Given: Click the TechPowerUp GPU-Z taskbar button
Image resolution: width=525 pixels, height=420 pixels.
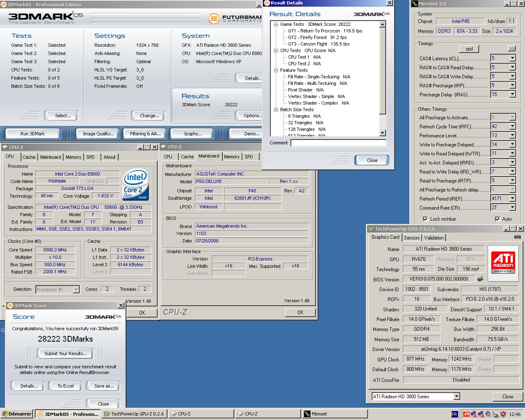Looking at the screenshot, I should tap(134, 414).
